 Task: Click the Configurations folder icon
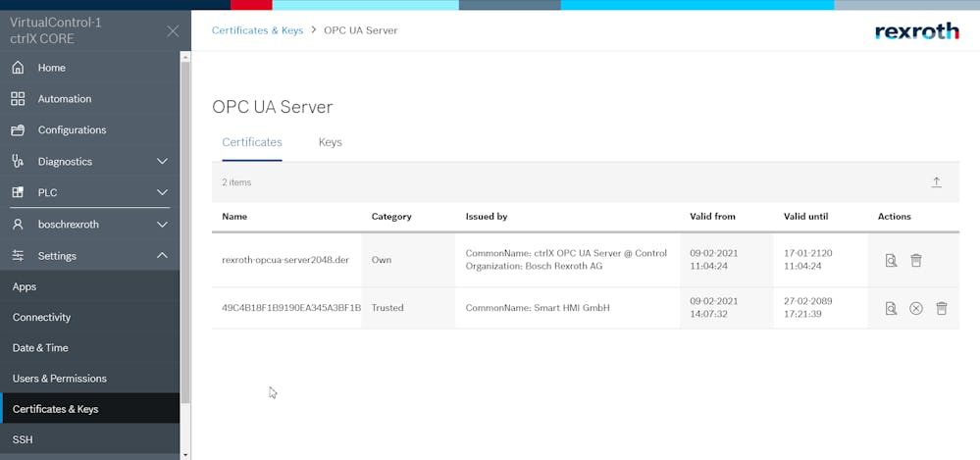tap(18, 130)
